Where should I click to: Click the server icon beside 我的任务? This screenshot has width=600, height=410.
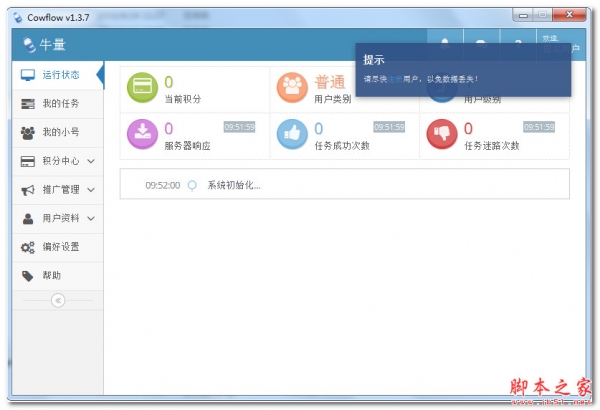point(28,104)
